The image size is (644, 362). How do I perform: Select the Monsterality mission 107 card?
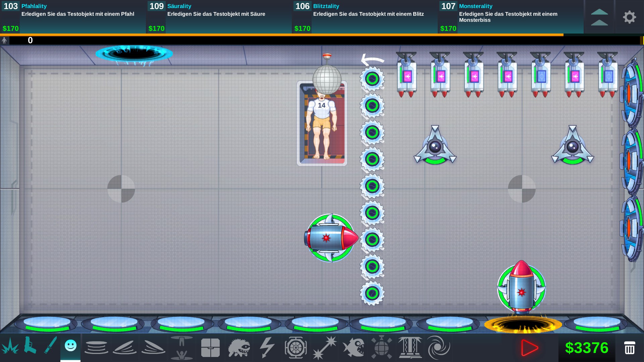pos(511,17)
